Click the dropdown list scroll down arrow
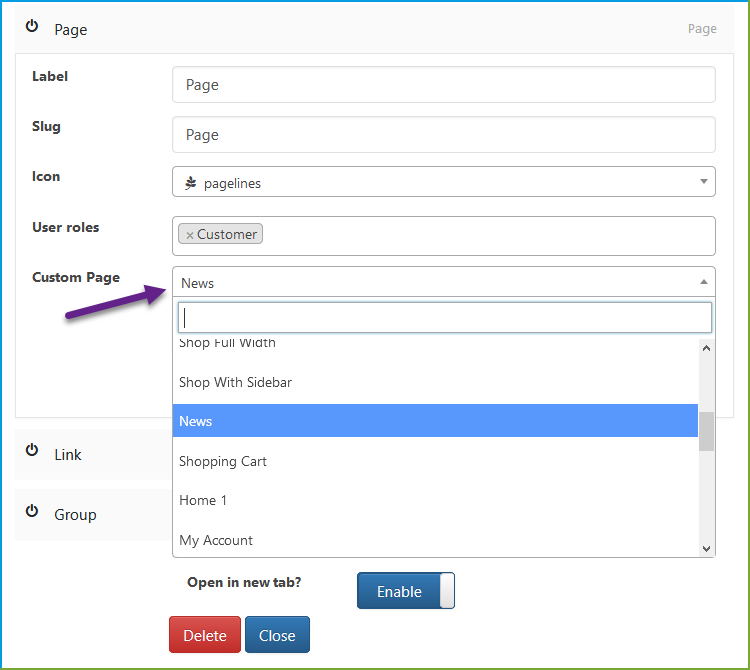The image size is (750, 670). click(706, 549)
